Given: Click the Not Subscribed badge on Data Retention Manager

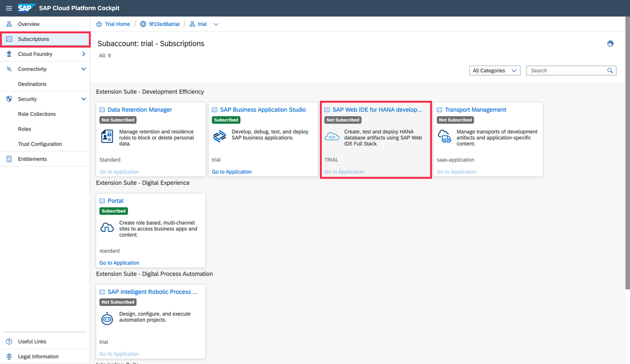Looking at the screenshot, I should pyautogui.click(x=118, y=120).
